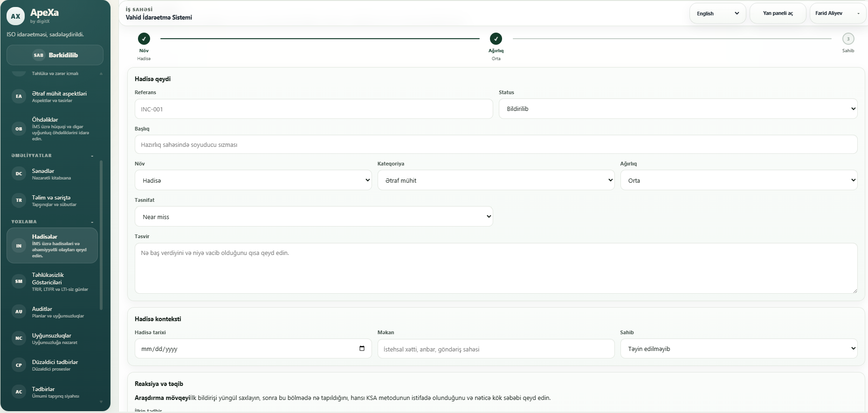Open the Kateqoriya dropdown showing Ətraf mühit

point(496,180)
